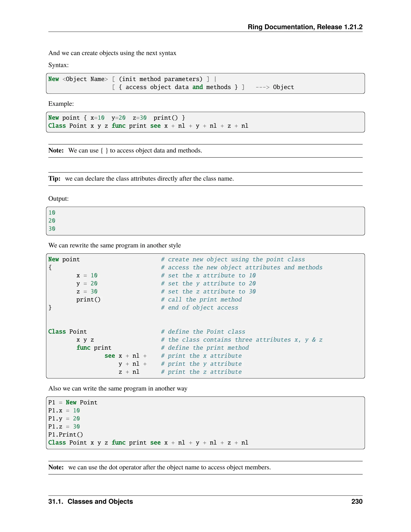This screenshot has width=411, height=532.
Task: Click 'Object' after arrow in syntax block
Action: tap(283, 87)
